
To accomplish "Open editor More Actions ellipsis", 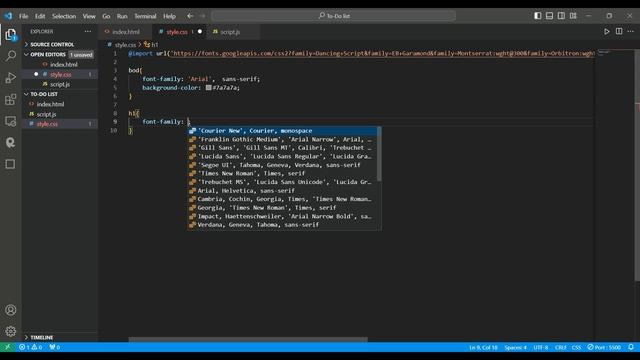I will click(x=631, y=31).
